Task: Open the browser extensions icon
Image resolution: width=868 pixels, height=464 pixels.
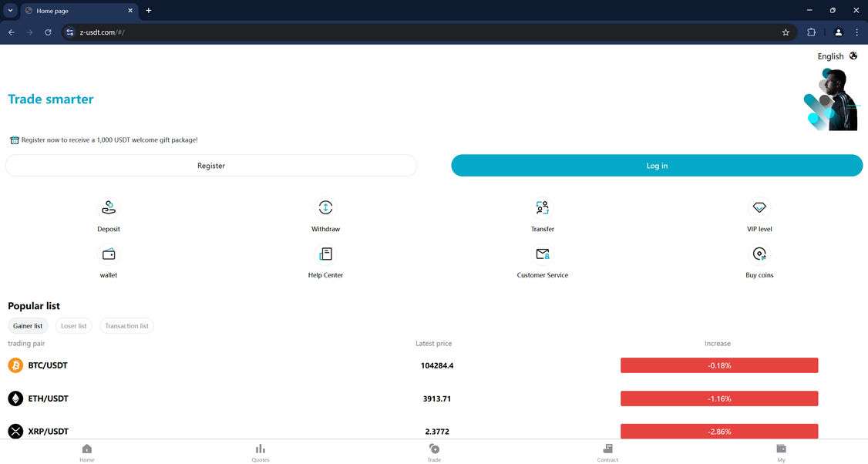Action: [812, 32]
